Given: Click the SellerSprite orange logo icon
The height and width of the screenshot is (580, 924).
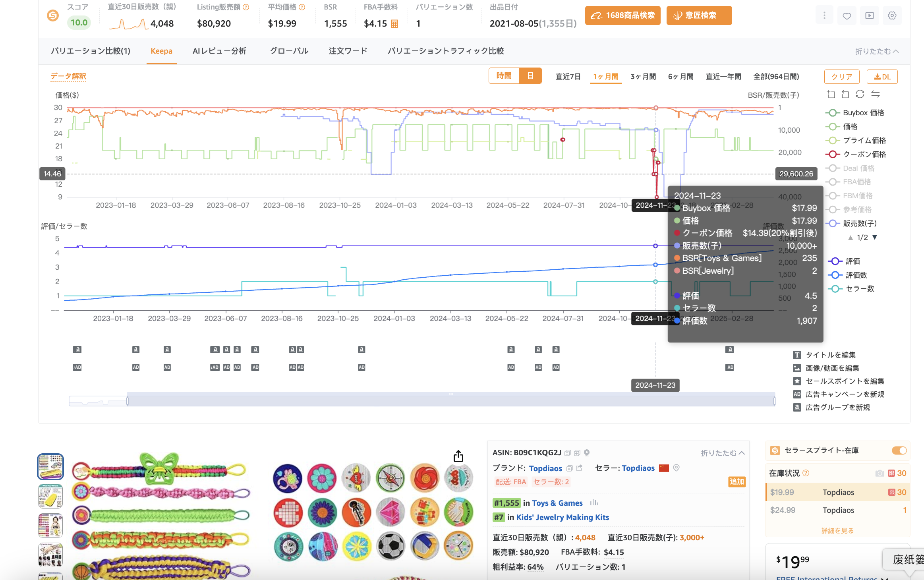Looking at the screenshot, I should (x=53, y=15).
